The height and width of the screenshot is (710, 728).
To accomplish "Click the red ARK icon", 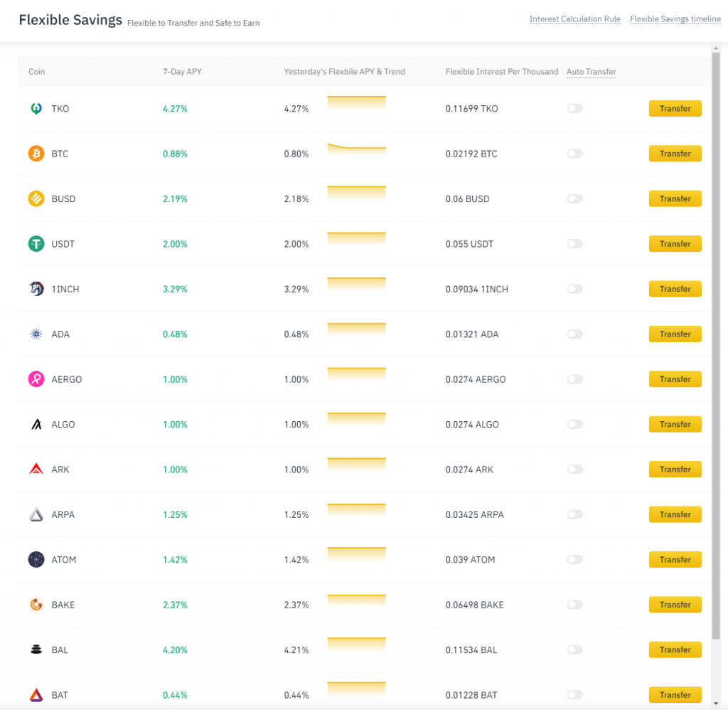I will pos(36,469).
